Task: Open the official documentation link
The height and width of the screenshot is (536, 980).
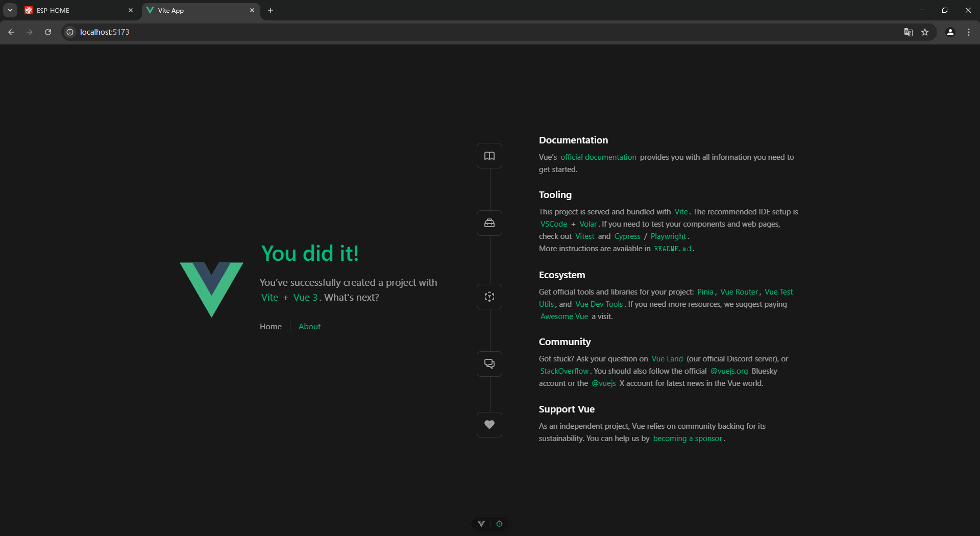Action: click(x=598, y=157)
